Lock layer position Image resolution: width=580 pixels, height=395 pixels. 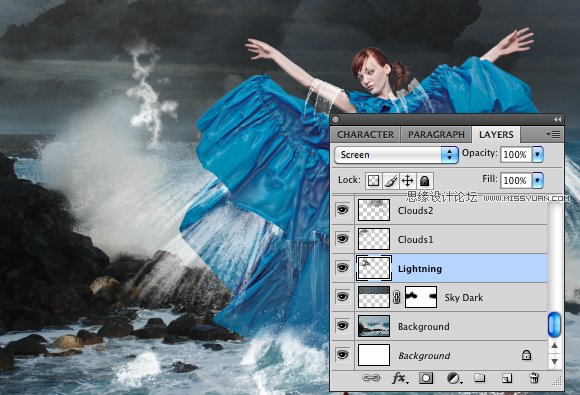pos(407,181)
